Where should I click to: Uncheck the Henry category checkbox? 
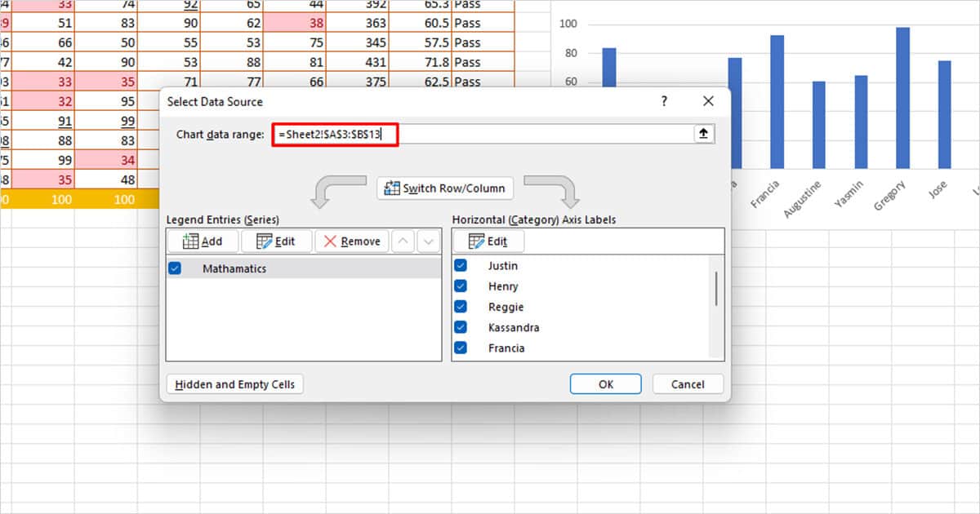pos(461,286)
